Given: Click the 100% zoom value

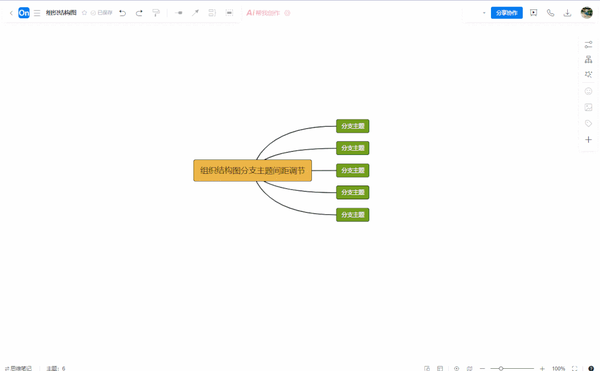Looking at the screenshot, I should tap(558, 368).
